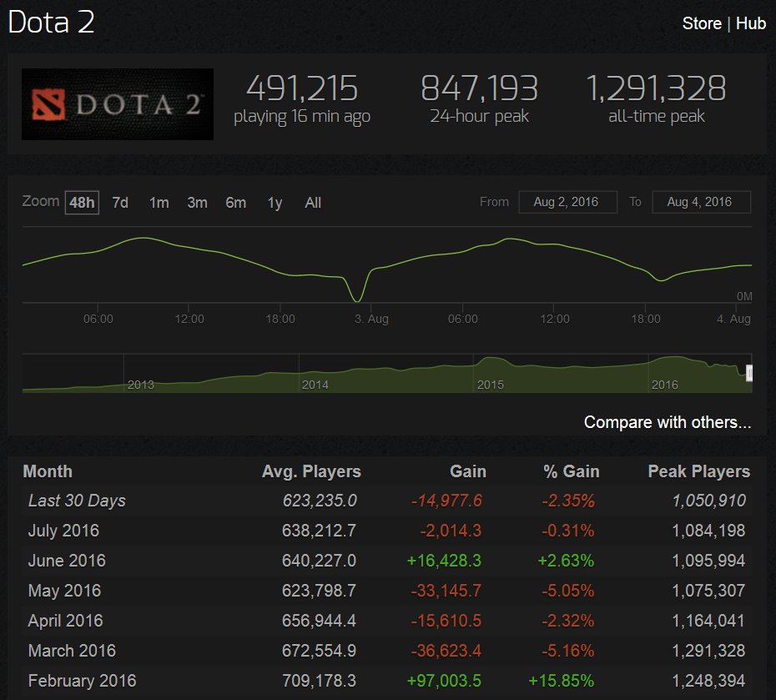The height and width of the screenshot is (700, 776).
Task: Click the Peak Players column header
Action: (698, 471)
